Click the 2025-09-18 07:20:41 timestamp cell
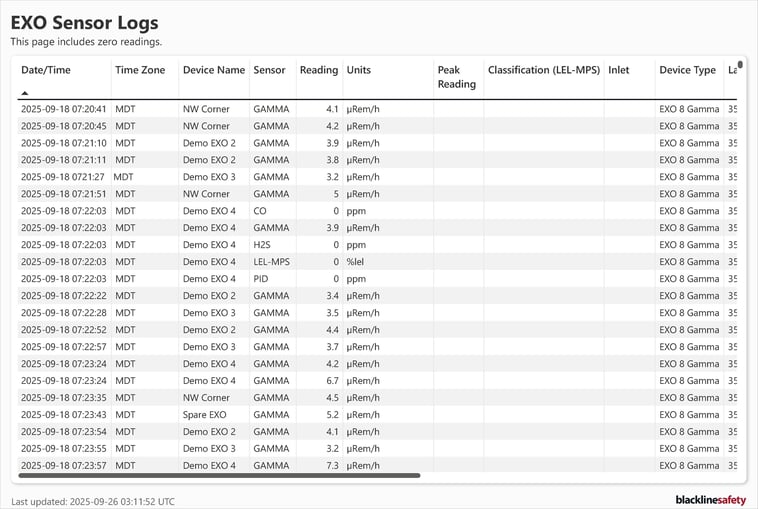The image size is (758, 509). click(x=63, y=108)
